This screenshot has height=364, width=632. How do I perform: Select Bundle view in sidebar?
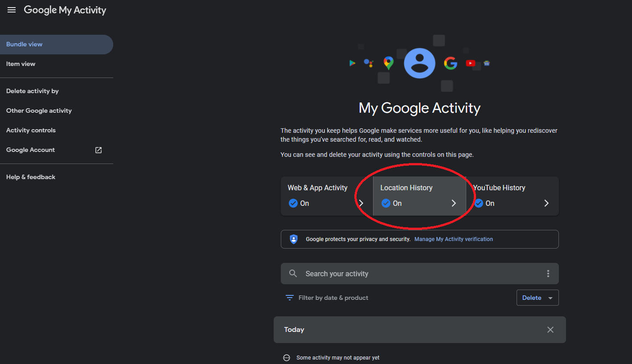point(56,45)
